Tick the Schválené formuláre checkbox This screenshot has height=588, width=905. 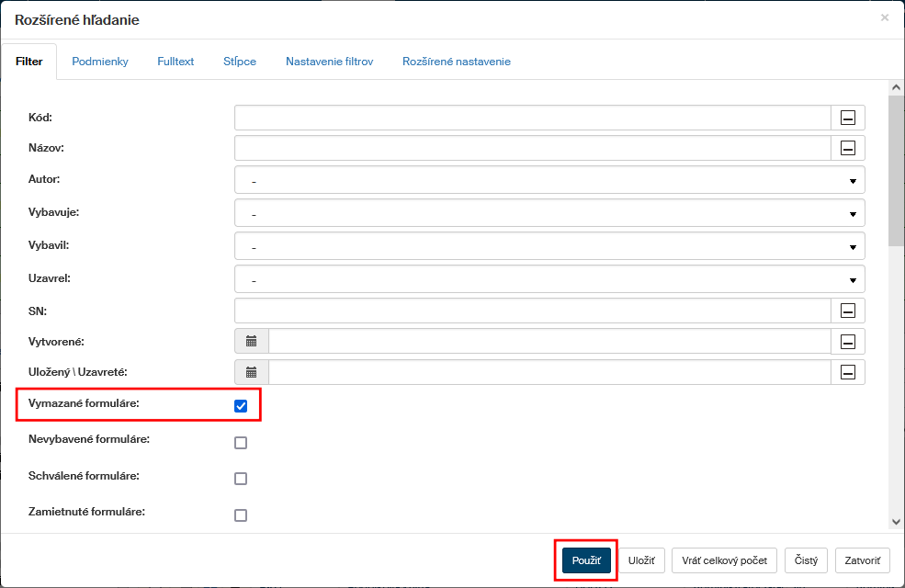(241, 479)
